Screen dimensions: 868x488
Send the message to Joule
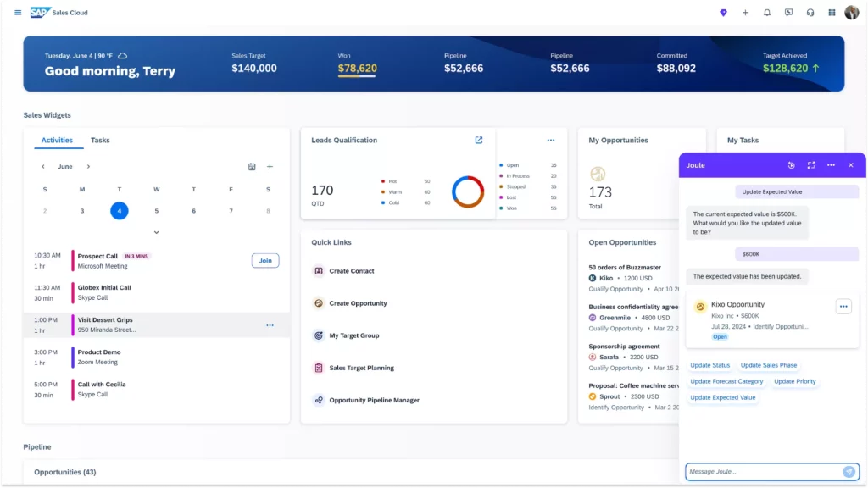click(849, 472)
